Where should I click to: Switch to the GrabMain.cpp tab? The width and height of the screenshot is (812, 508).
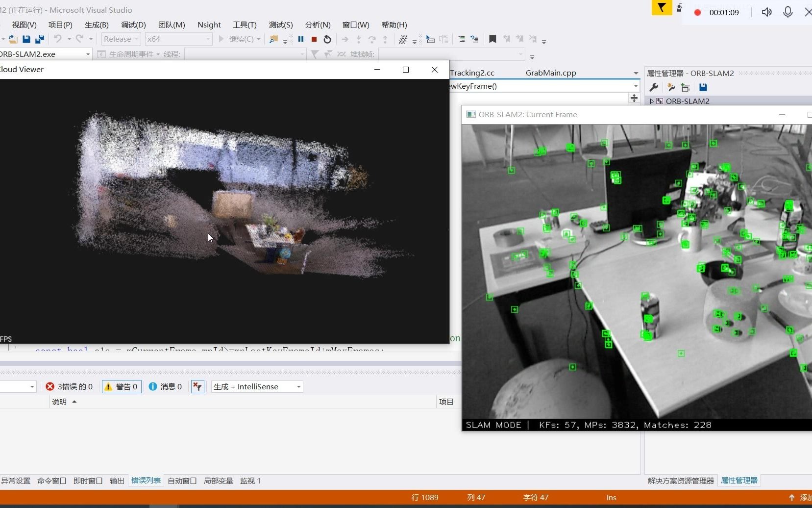[x=550, y=73]
